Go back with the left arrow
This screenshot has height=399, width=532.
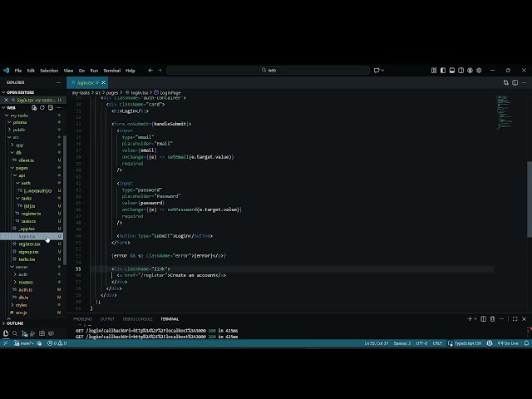coord(150,70)
